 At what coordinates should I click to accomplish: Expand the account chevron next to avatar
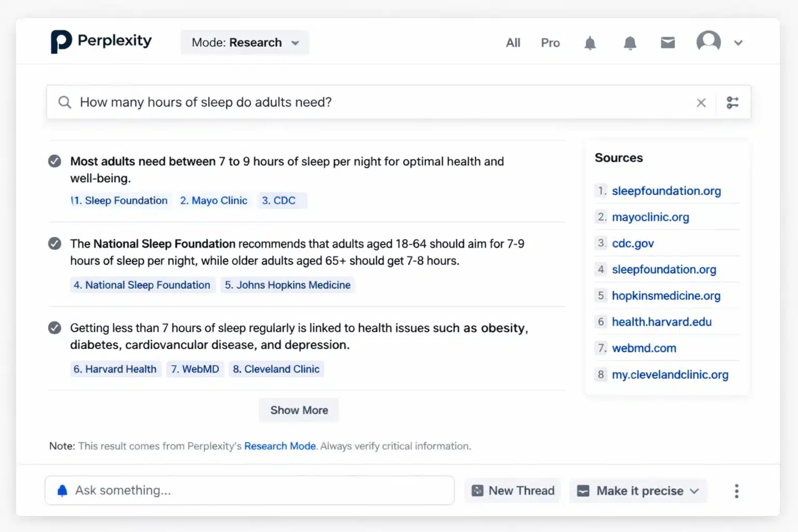pos(738,43)
